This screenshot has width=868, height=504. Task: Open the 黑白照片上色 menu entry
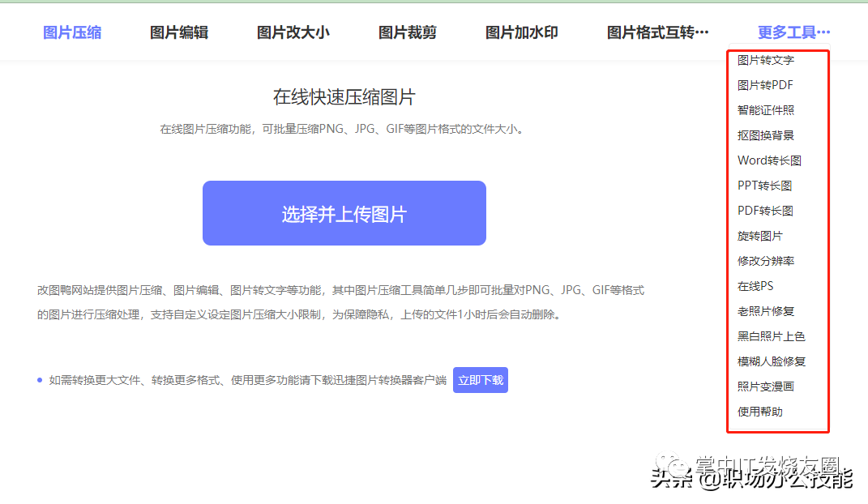tap(771, 336)
